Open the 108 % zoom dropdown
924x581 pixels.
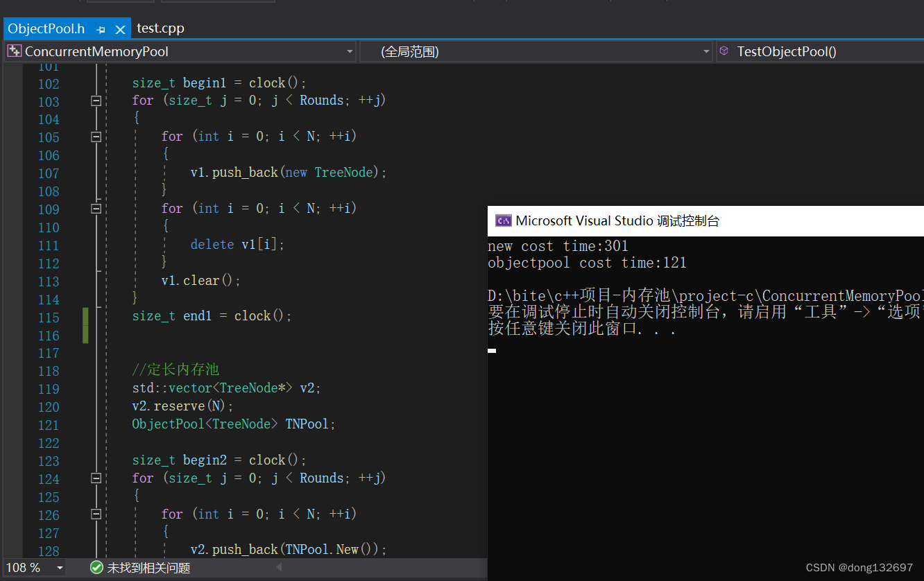(60, 568)
